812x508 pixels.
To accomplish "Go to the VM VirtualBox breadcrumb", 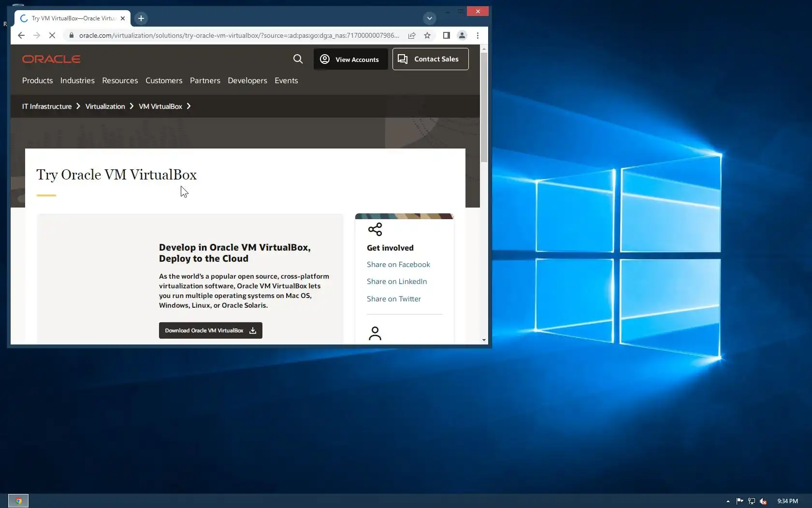I will pos(160,106).
